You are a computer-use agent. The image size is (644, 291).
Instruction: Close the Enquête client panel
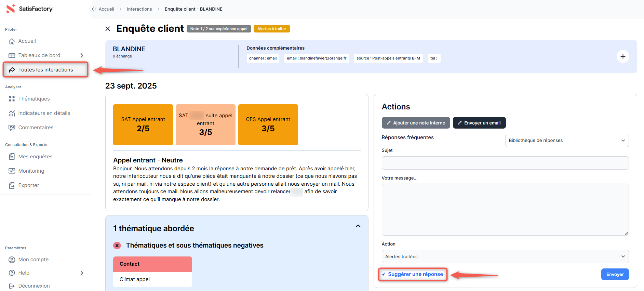point(108,29)
